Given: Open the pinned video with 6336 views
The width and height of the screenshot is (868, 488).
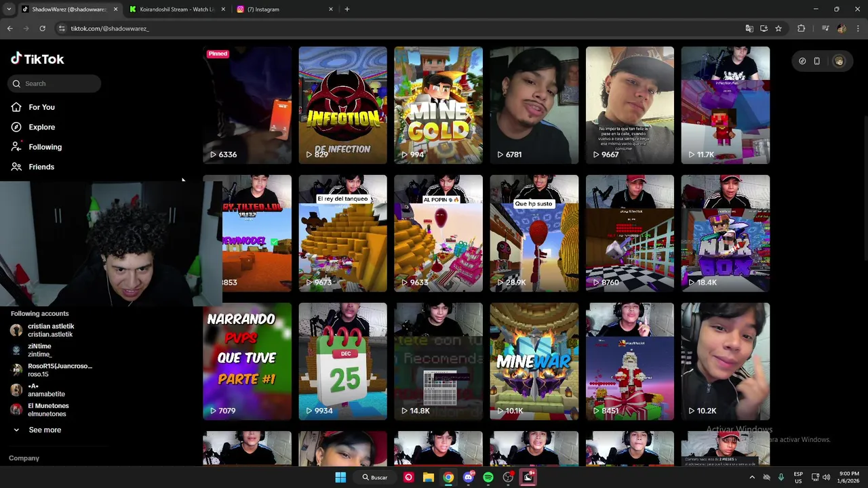Looking at the screenshot, I should (247, 105).
